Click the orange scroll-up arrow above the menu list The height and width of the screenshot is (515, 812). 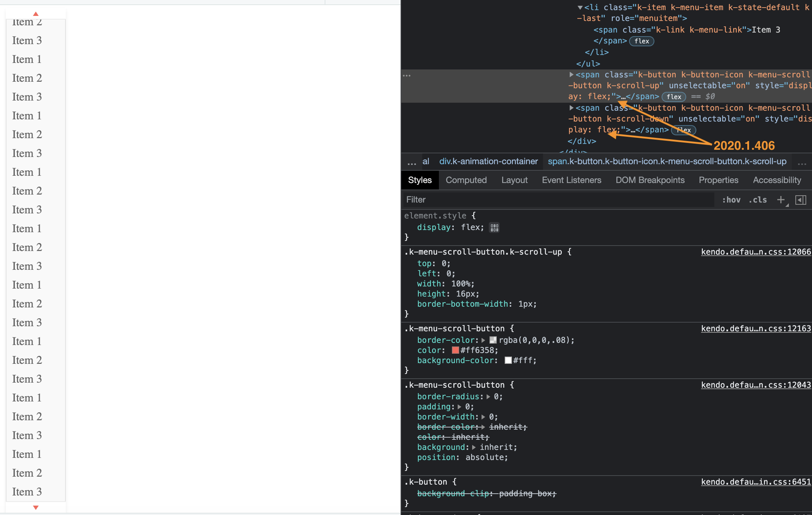tap(35, 13)
